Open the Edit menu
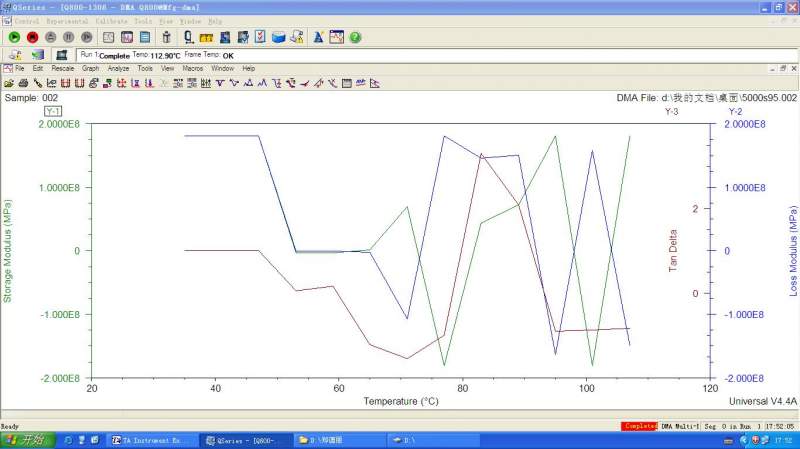 pos(38,68)
